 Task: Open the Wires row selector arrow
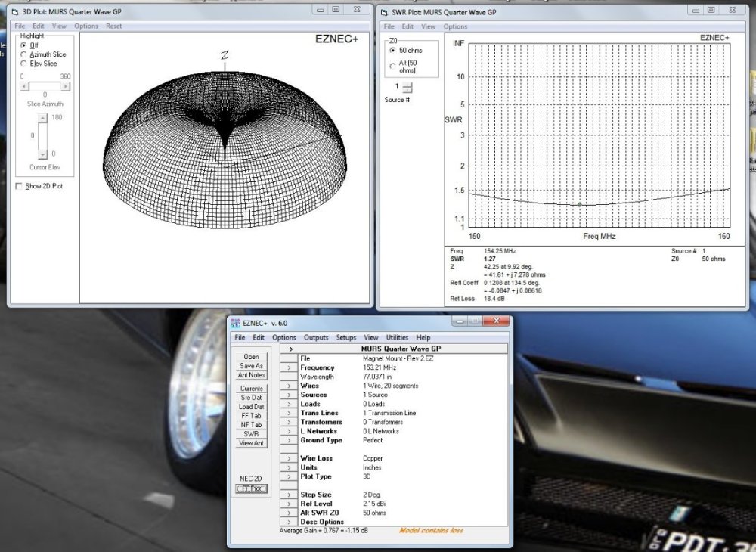[290, 386]
